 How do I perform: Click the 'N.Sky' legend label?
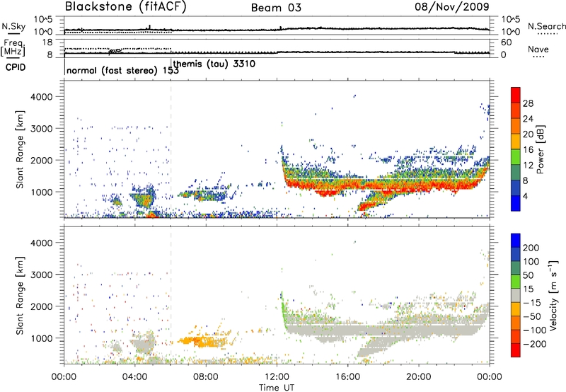pos(13,26)
